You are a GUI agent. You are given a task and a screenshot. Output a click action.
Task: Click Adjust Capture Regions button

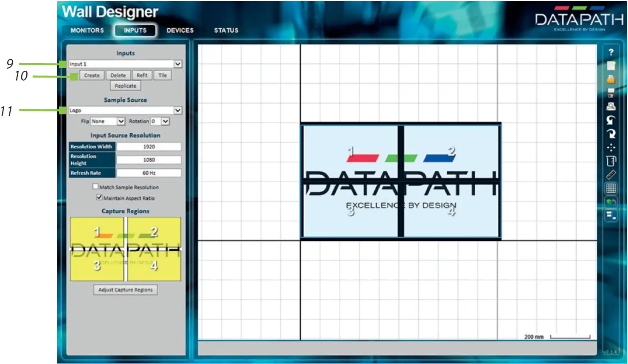[126, 290]
